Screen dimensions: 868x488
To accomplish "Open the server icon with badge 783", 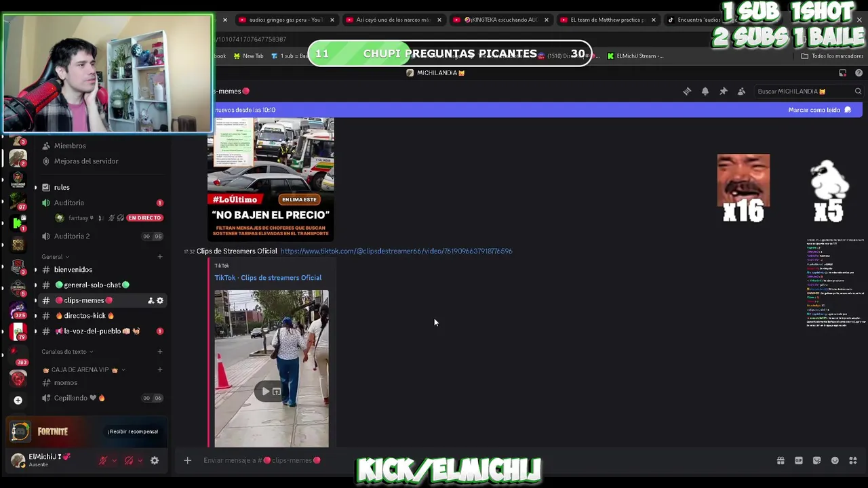I will 18,354.
